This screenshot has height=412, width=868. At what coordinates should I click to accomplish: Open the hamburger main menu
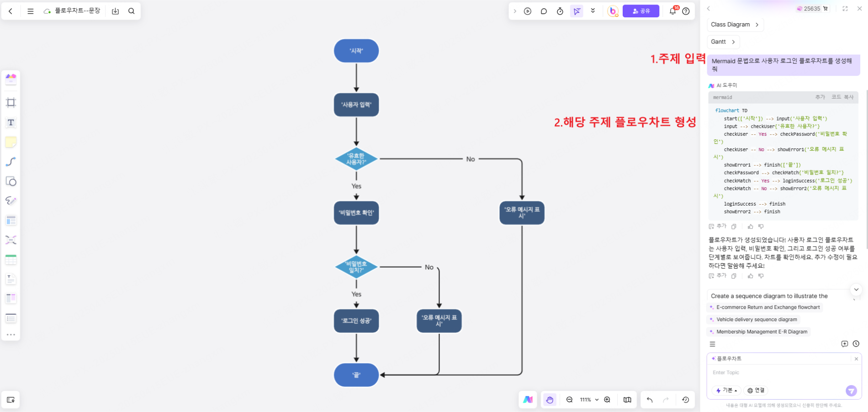(31, 11)
